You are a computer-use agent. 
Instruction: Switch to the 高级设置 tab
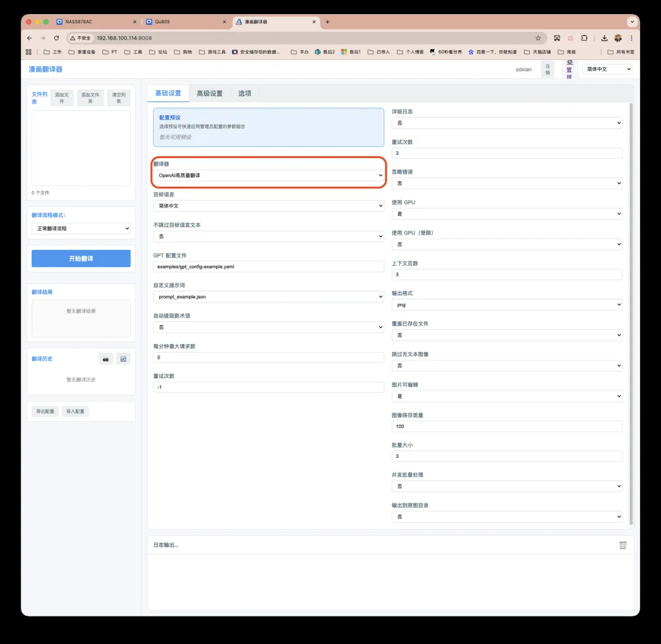209,94
